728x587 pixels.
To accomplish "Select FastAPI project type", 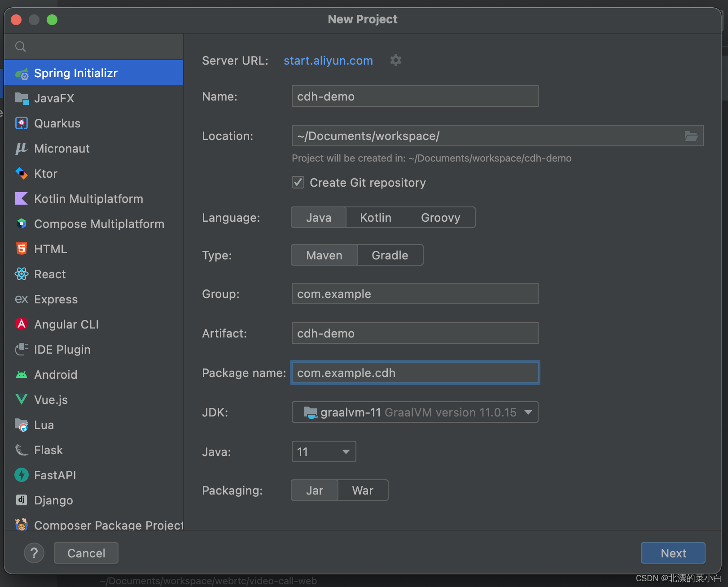I will 93,475.
